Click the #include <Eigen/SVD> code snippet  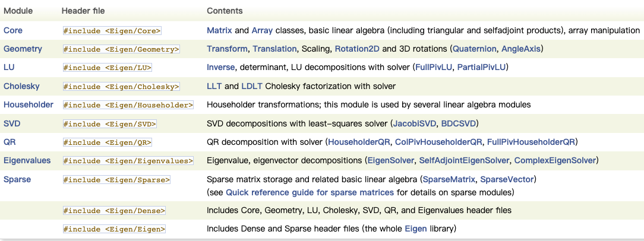point(109,123)
